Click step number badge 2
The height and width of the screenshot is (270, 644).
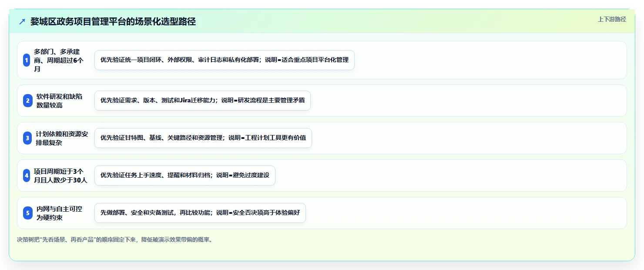pos(28,101)
